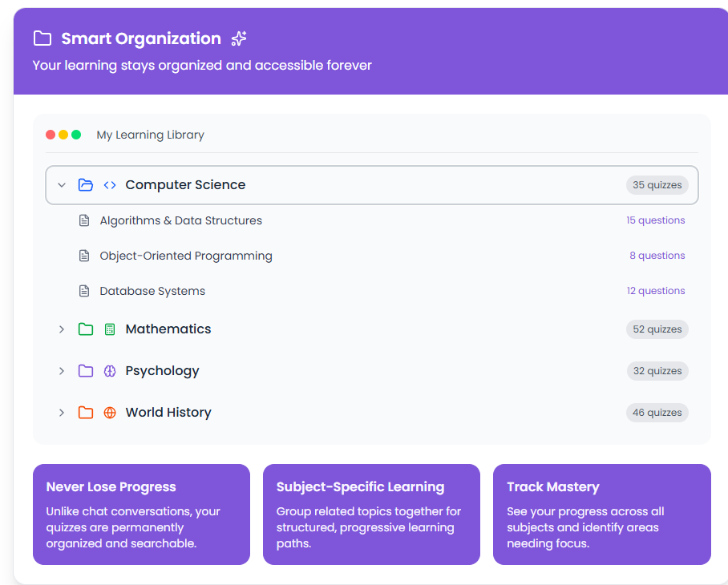Expand the Mathematics folder chevron
728x585 pixels.
click(x=61, y=329)
